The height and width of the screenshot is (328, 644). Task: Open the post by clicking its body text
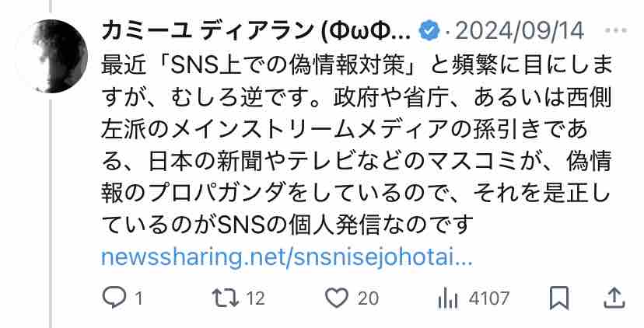(356, 145)
